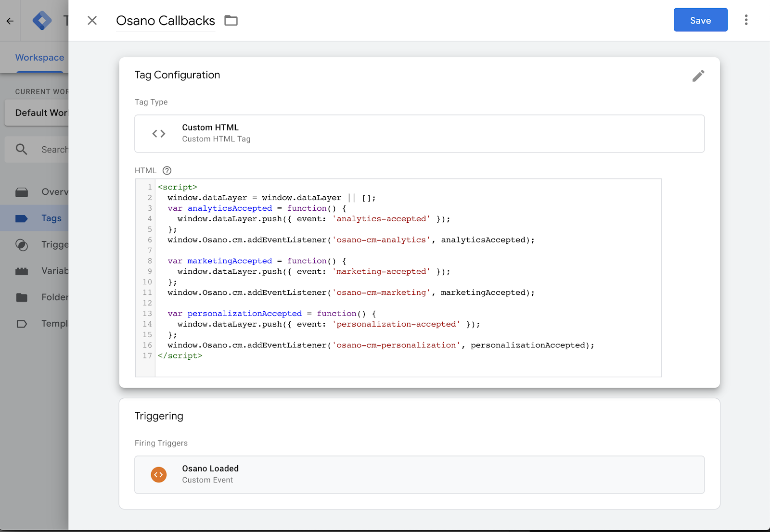Click line 13 personalizationAccepted declaration
Screen dimensions: 770x532
point(272,314)
